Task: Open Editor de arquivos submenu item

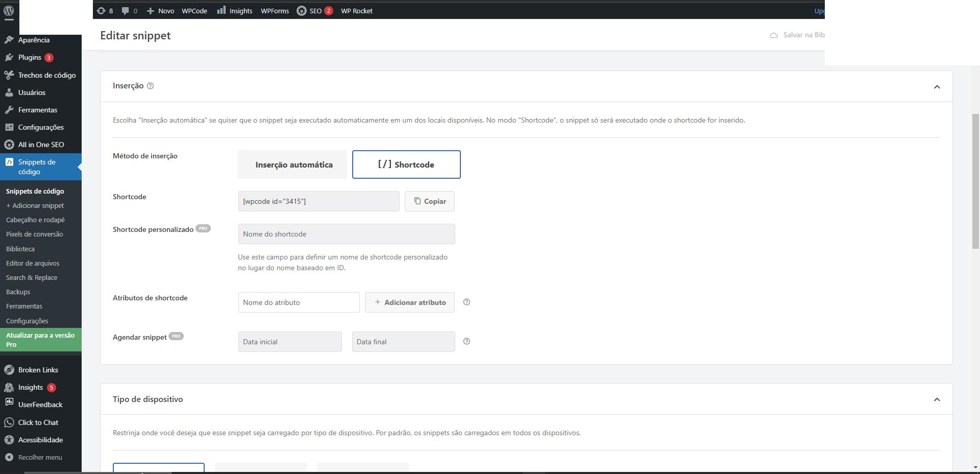Action: 33,263
